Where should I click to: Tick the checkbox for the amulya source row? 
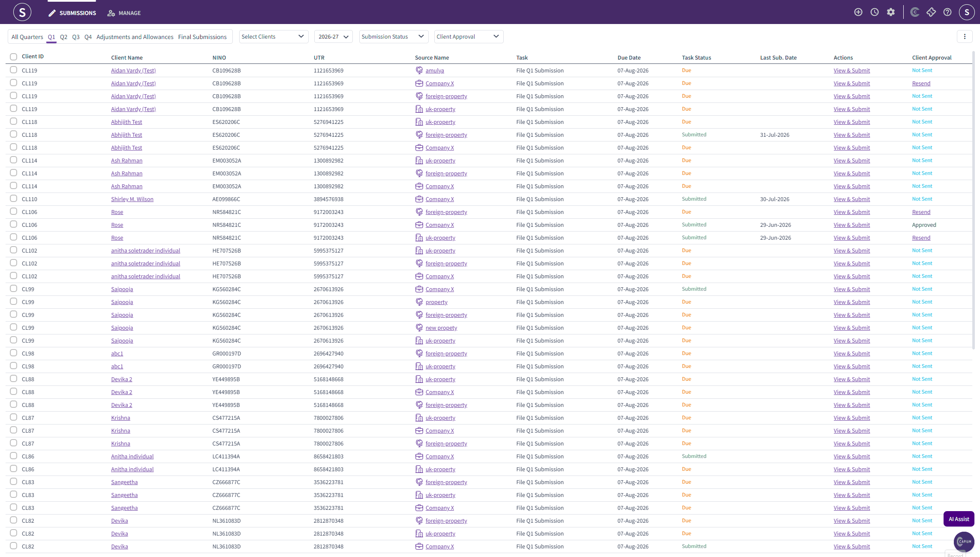13,70
